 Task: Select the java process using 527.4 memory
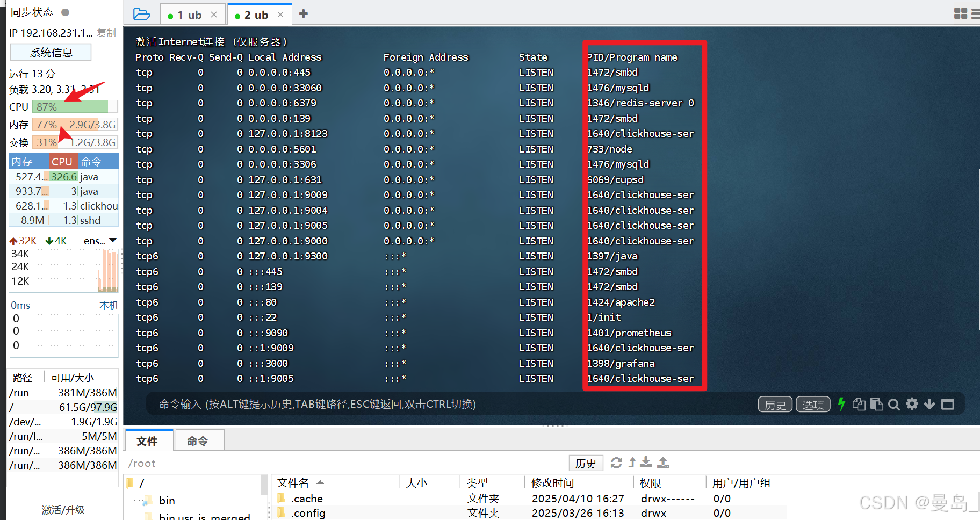pos(64,177)
